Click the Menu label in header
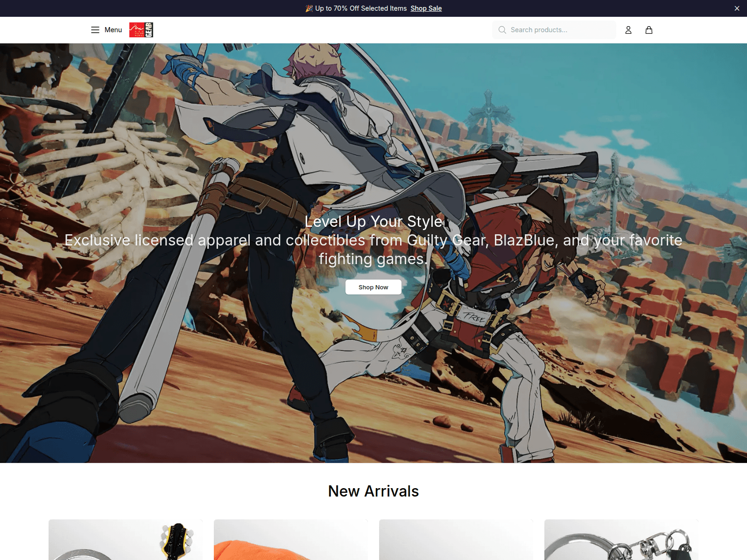 [113, 30]
